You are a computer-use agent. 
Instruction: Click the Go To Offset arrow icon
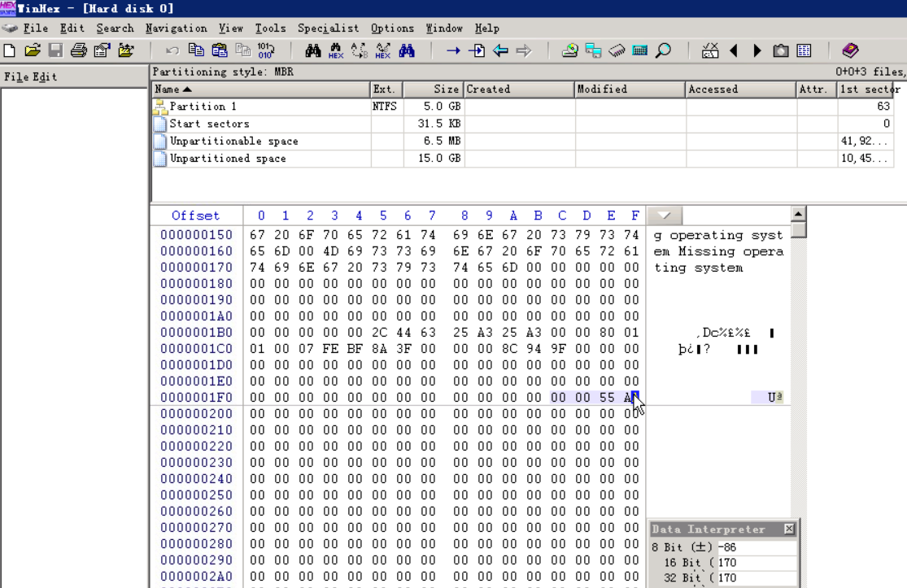coord(454,51)
